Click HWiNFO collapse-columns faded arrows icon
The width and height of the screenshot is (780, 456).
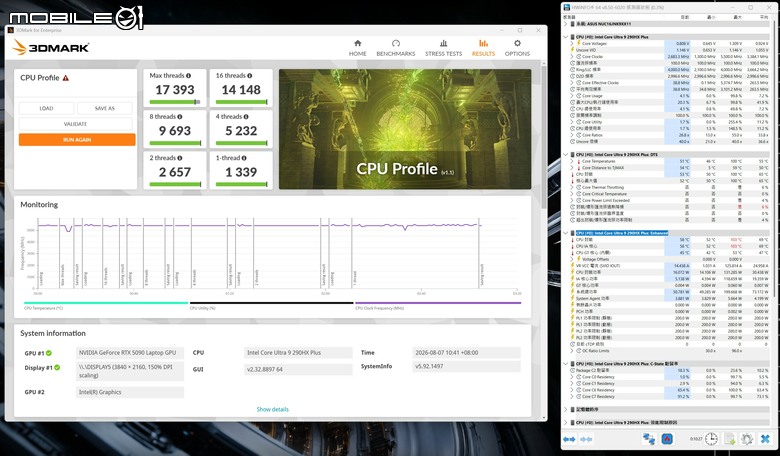[x=586, y=439]
